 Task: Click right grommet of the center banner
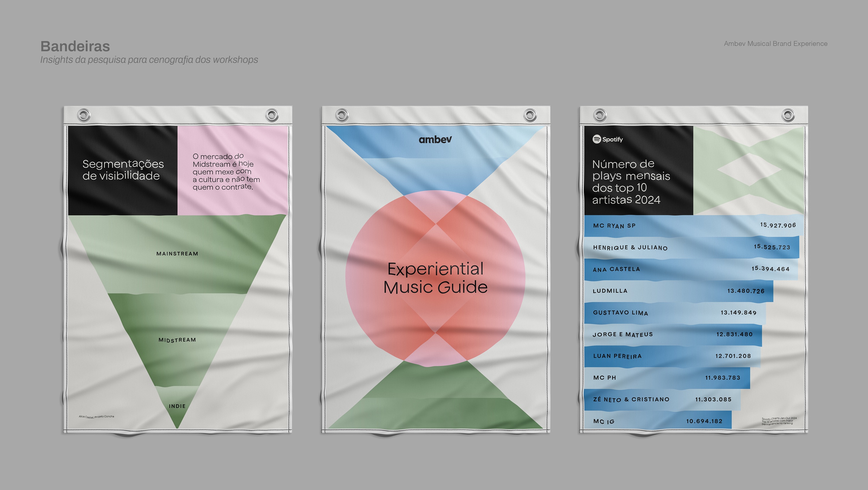(x=530, y=115)
